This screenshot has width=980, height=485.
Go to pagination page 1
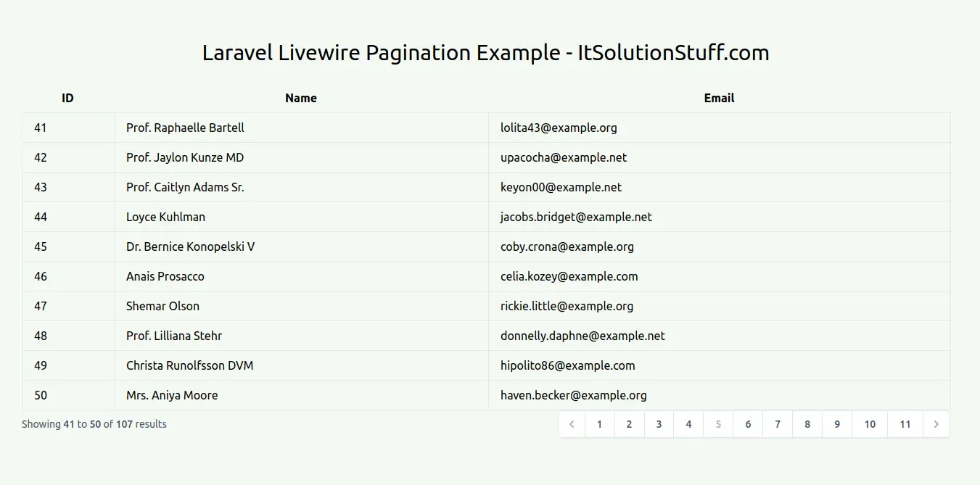(599, 424)
